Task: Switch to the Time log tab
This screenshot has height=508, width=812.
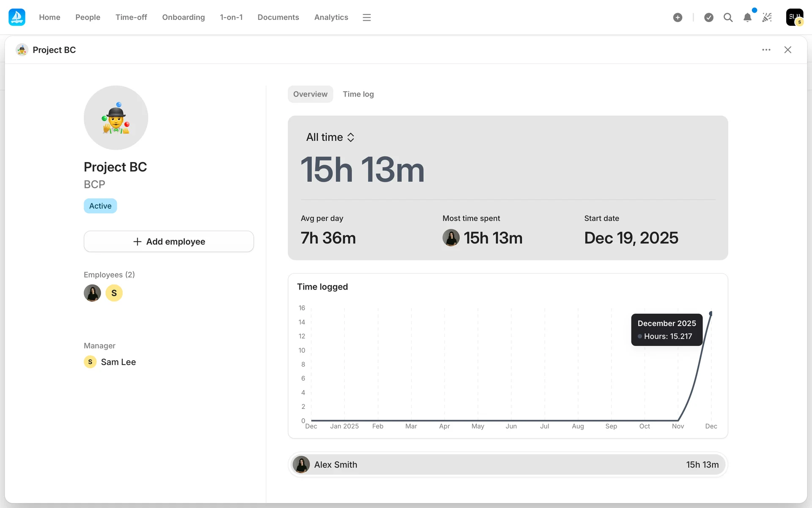Action: tap(358, 94)
